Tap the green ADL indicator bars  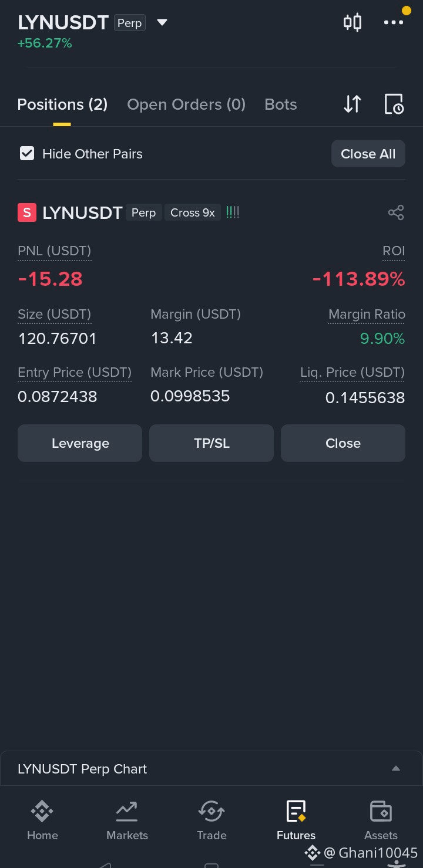pyautogui.click(x=233, y=212)
